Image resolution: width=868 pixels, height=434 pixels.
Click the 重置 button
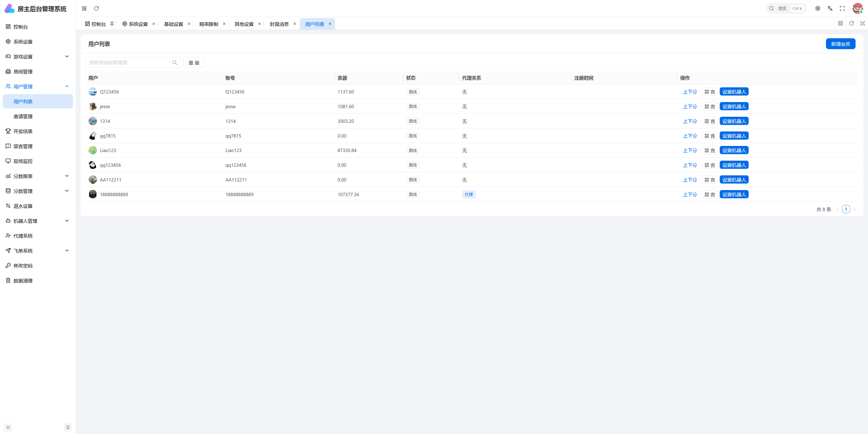click(x=194, y=62)
